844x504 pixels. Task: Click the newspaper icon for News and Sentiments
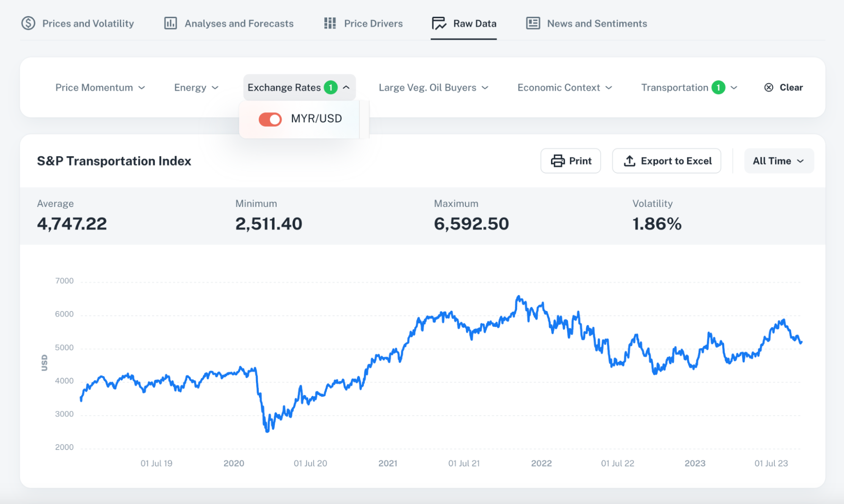(x=533, y=23)
